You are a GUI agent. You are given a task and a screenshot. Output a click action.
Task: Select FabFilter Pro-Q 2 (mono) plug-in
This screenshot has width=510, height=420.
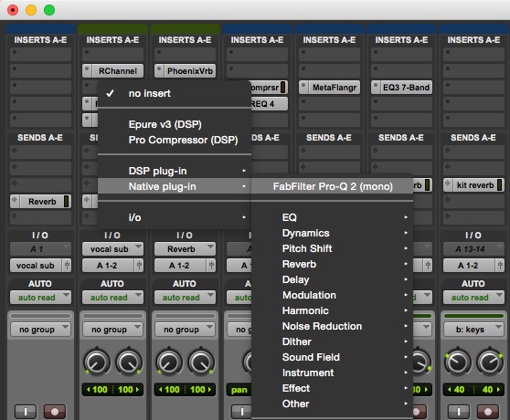click(x=332, y=186)
